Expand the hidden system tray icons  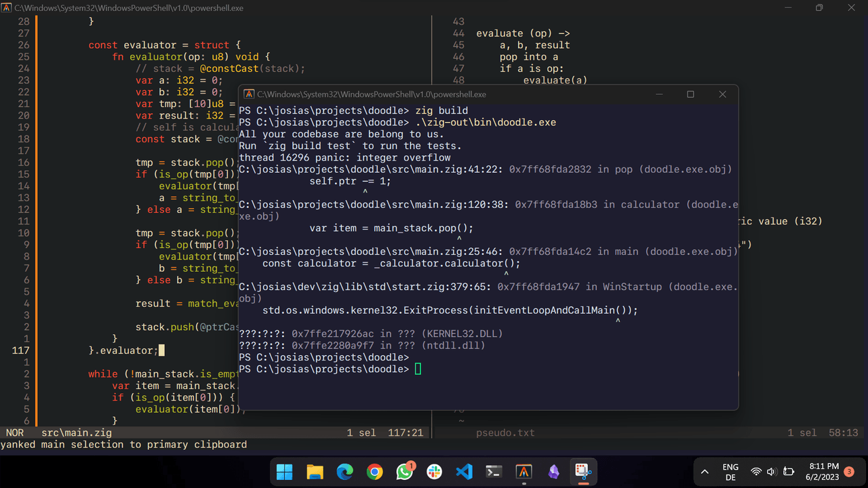point(705,472)
